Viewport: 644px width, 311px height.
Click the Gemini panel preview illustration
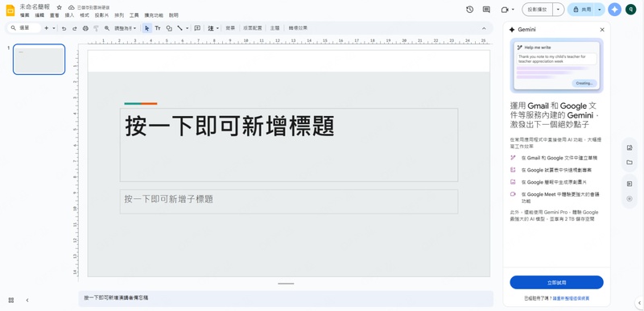[x=556, y=66]
